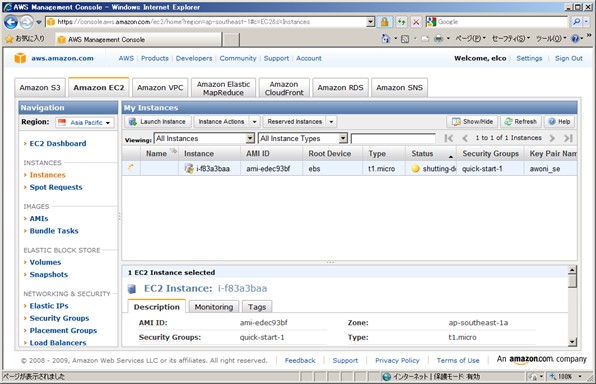Go to first page of instances
The width and height of the screenshot is (596, 384).
pos(449,138)
